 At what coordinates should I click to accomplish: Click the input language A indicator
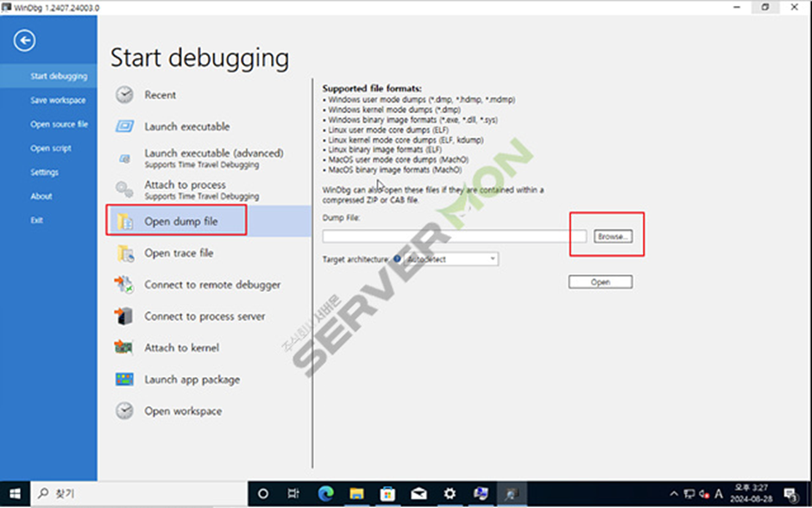(x=718, y=494)
